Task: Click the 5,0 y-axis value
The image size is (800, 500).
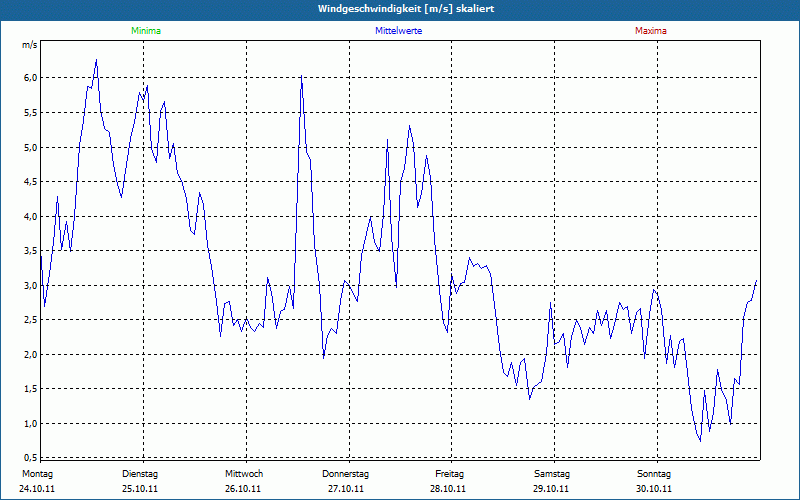Action: tap(31, 147)
